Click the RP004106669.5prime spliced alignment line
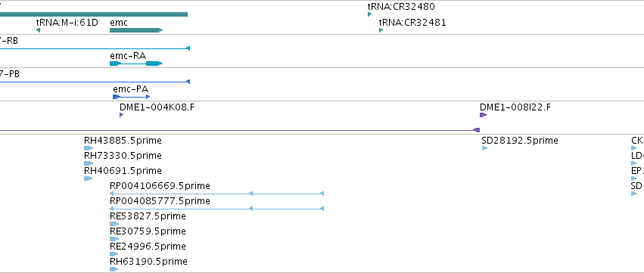Screen dimensions: 644x273 coord(217,194)
